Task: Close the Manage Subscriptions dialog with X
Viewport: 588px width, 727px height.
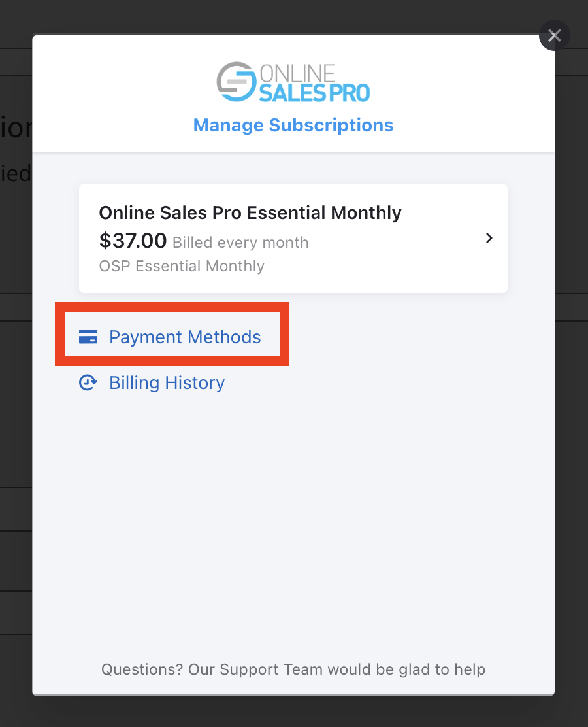Action: (x=554, y=35)
